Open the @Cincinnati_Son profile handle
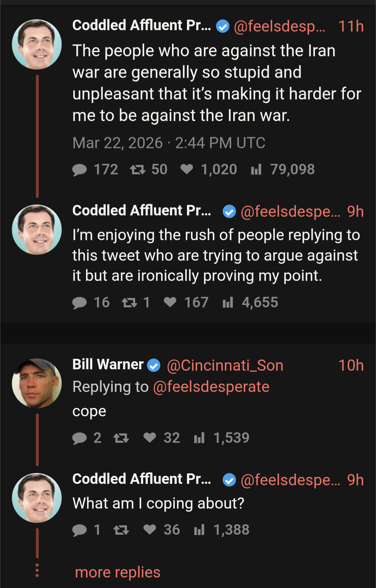 225,365
